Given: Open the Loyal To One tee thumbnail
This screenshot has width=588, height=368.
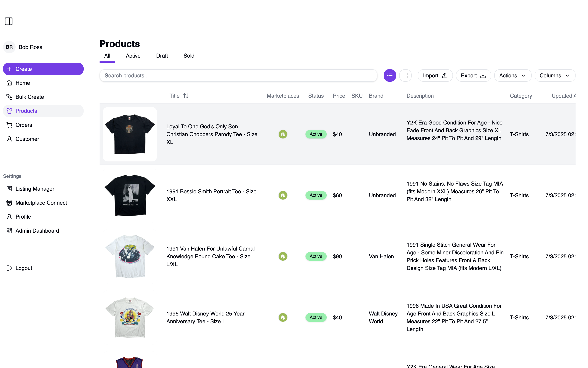Looking at the screenshot, I should point(130,134).
